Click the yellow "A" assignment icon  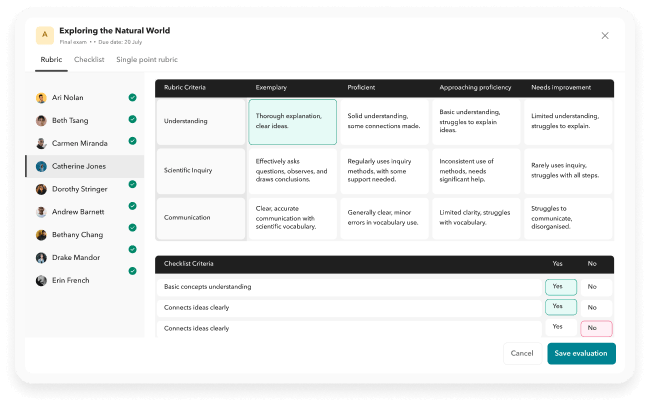[x=45, y=35]
